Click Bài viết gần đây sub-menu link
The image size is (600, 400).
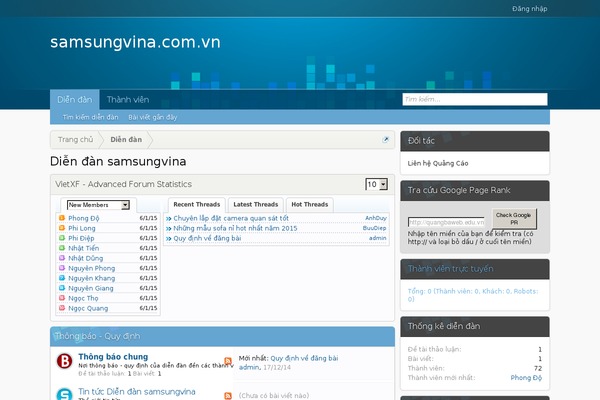[152, 117]
